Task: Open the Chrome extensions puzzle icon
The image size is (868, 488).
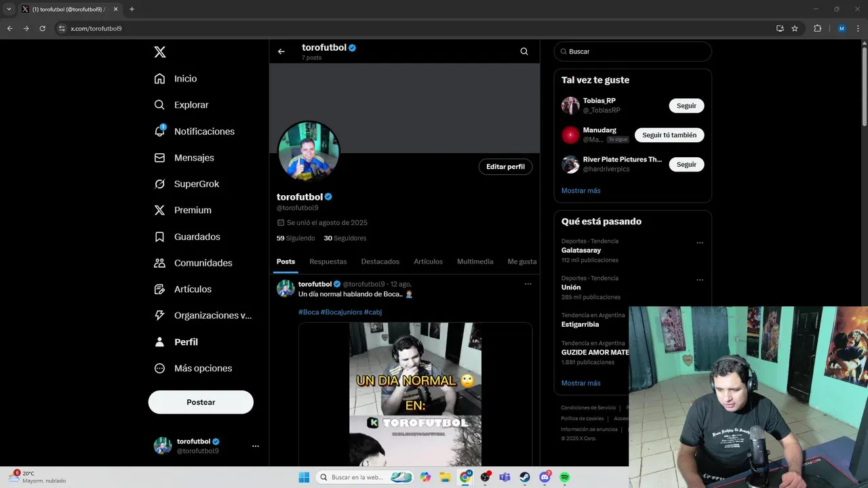Action: click(x=817, y=28)
